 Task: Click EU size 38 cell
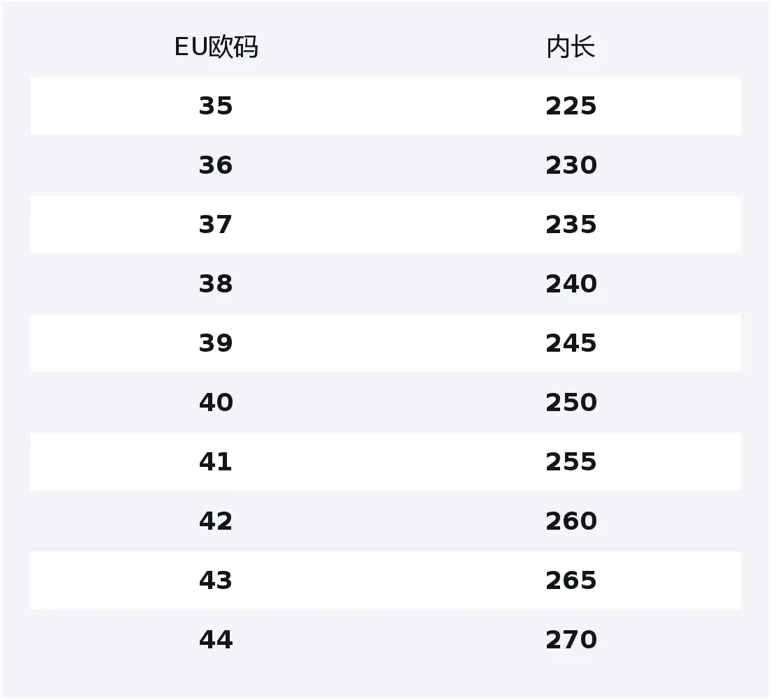[x=216, y=284]
